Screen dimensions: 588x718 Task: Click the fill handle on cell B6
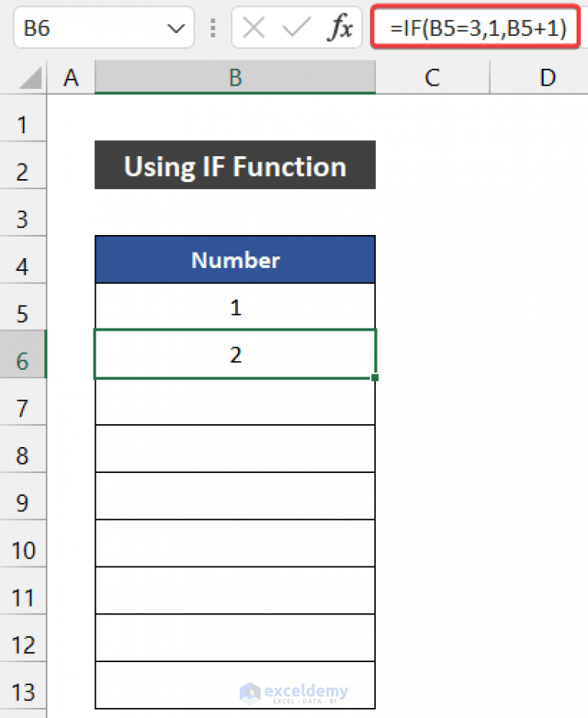point(374,377)
